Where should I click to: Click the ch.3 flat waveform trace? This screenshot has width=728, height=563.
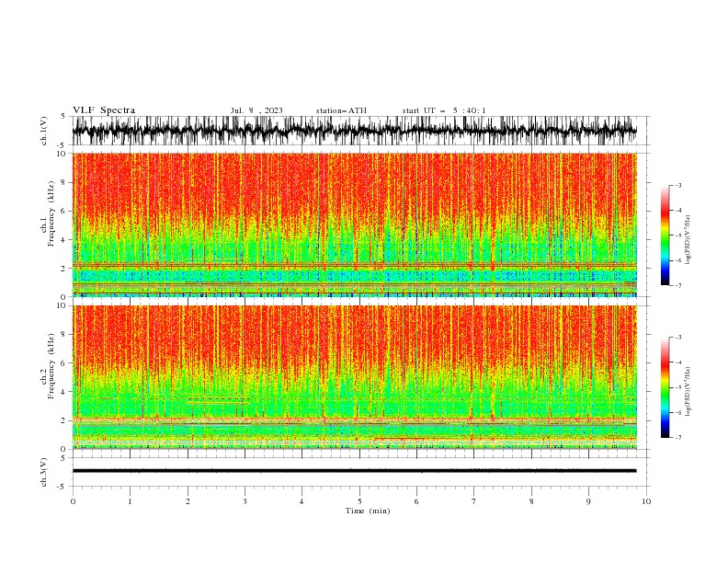(x=355, y=471)
